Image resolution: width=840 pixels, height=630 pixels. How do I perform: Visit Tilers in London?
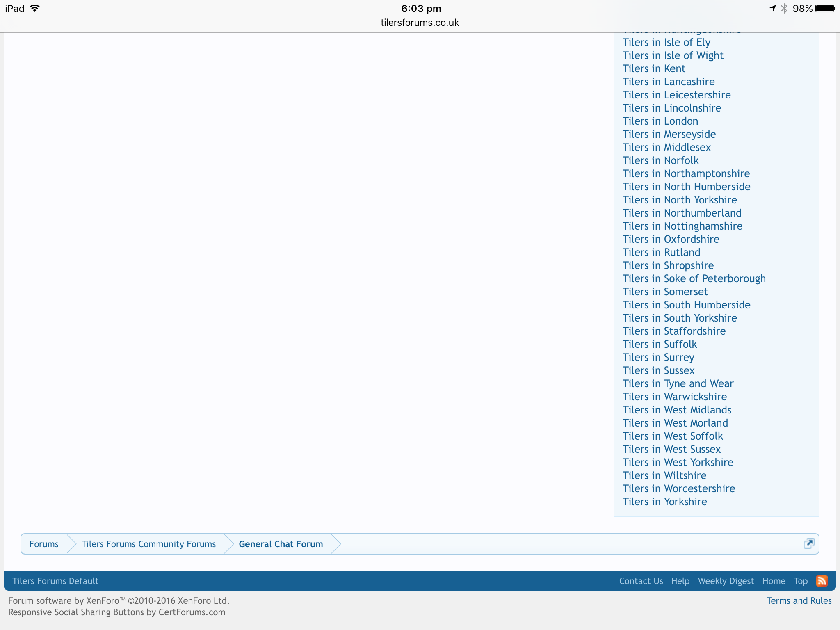660,121
